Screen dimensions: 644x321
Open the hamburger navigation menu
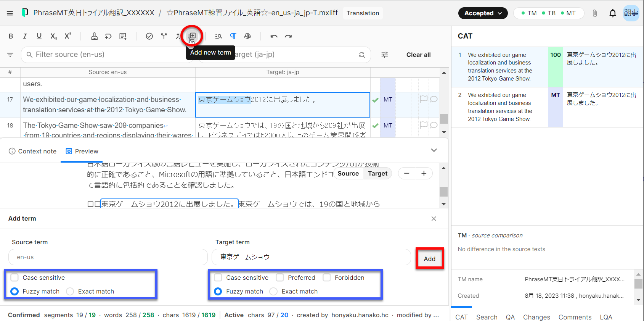coord(10,13)
